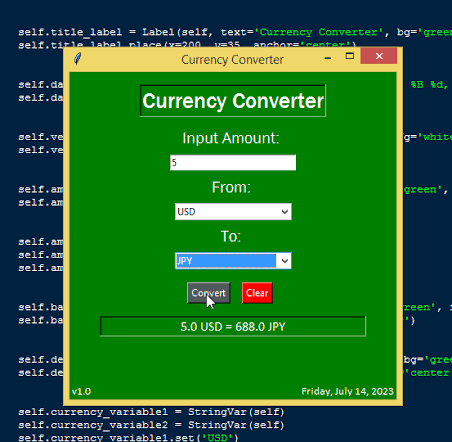
Task: Clear the converter fields
Action: point(257,293)
